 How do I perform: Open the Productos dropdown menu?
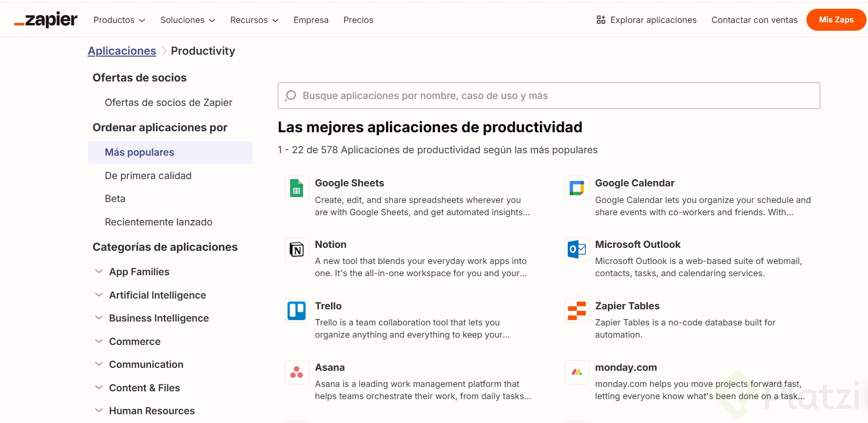point(119,20)
